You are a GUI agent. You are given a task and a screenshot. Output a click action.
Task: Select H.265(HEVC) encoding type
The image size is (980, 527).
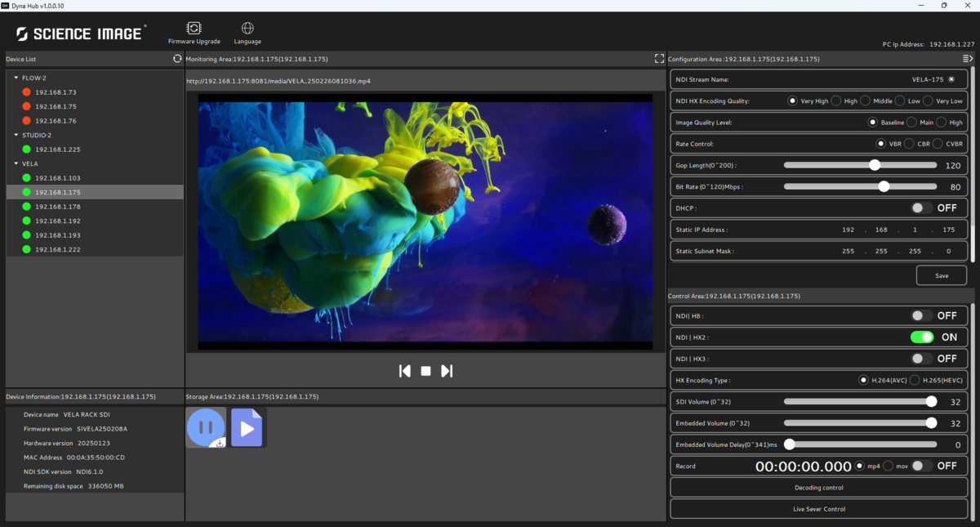pyautogui.click(x=915, y=380)
